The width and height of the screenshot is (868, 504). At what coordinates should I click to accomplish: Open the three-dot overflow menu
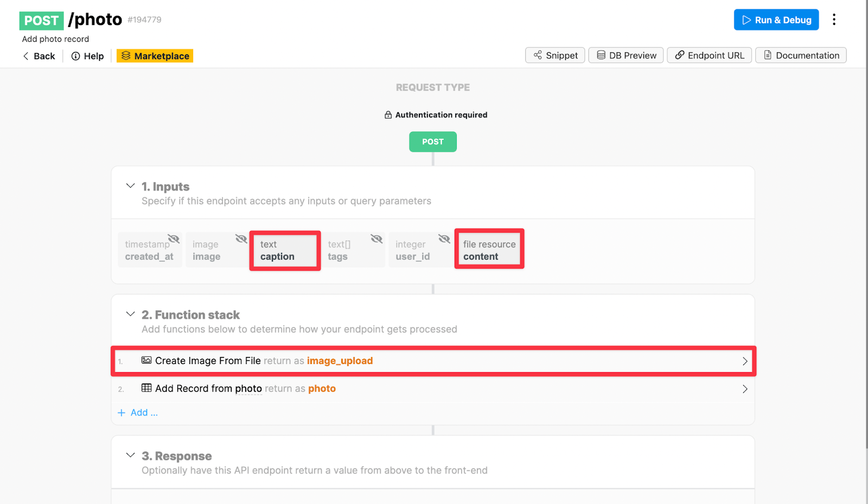click(x=834, y=19)
